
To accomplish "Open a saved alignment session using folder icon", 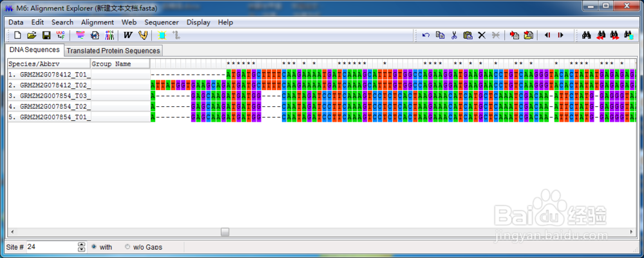I will pyautogui.click(x=32, y=35).
